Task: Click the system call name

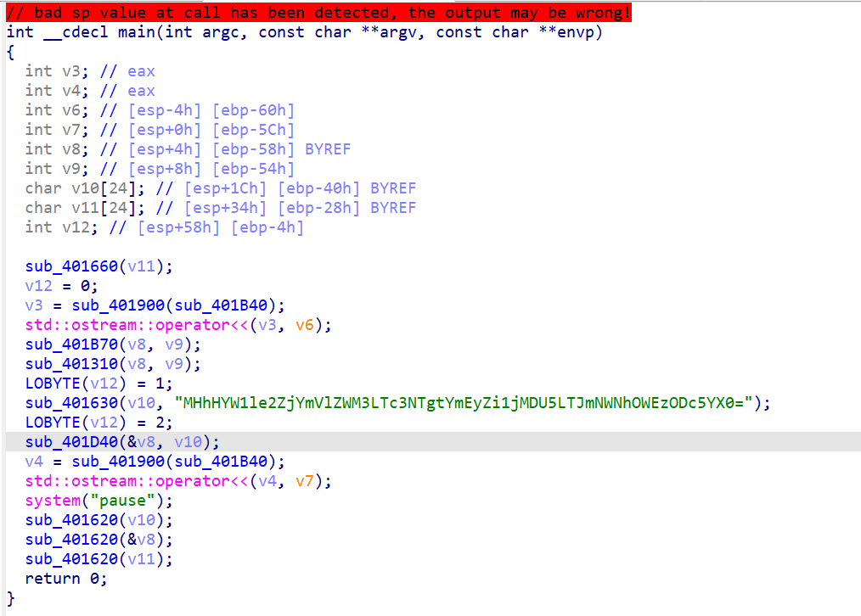Action: coord(53,501)
